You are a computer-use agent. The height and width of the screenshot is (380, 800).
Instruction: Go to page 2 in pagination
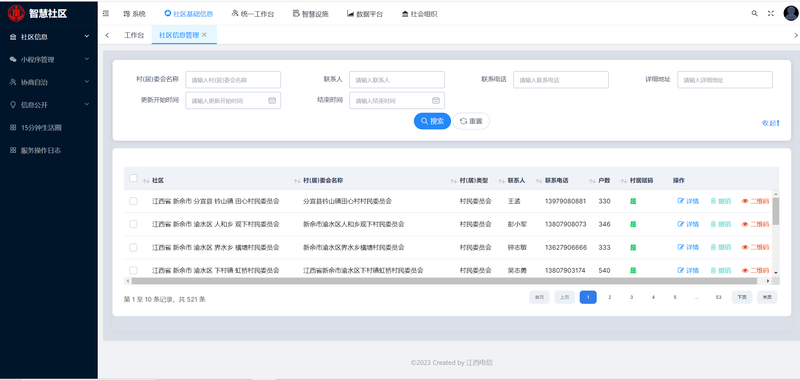610,297
